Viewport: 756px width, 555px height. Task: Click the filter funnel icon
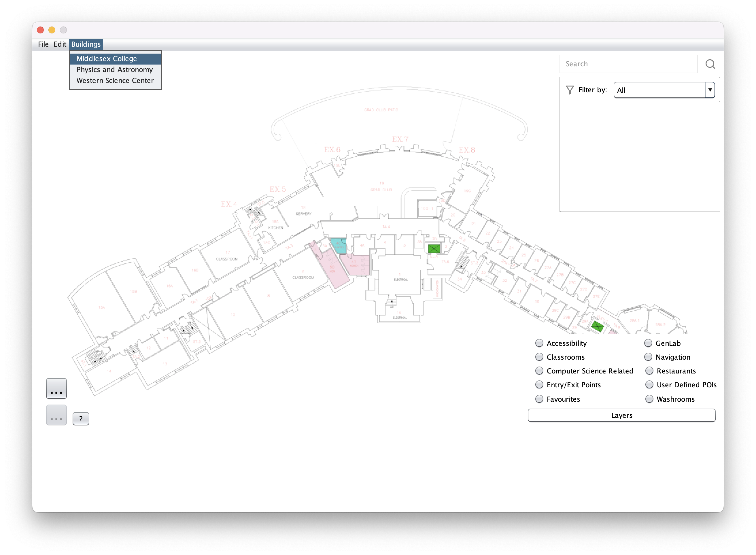coord(570,90)
